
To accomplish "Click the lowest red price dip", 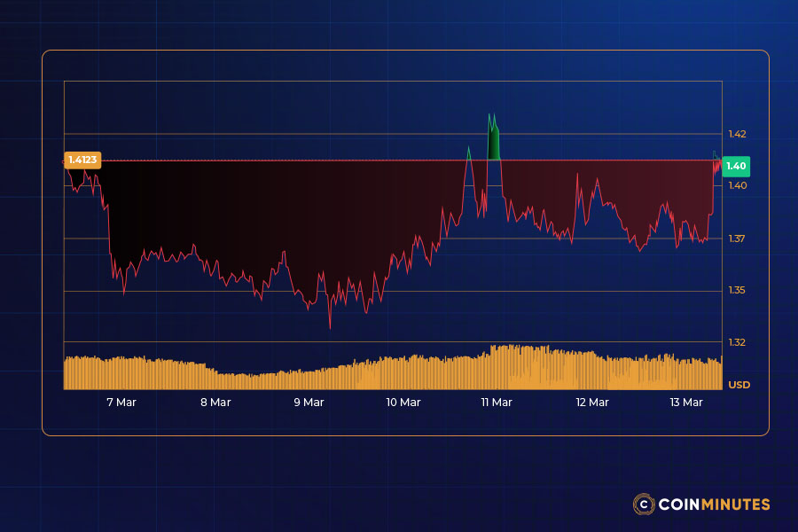I will click(x=330, y=326).
